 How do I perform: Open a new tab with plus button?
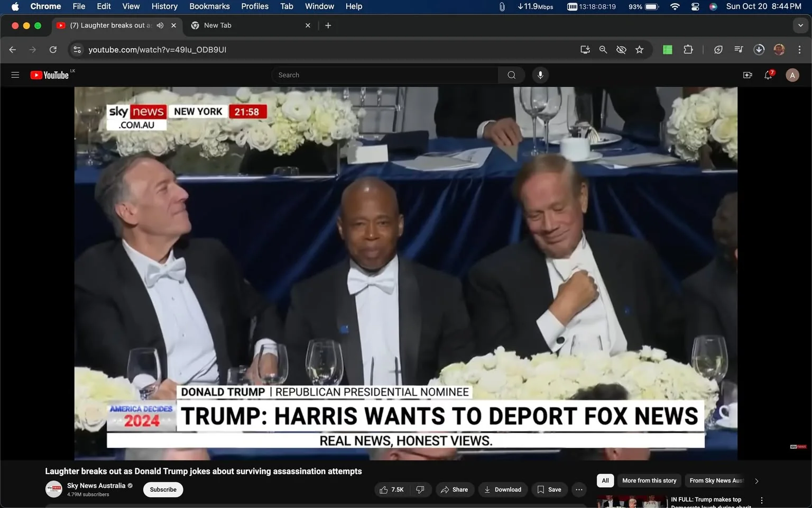point(328,25)
